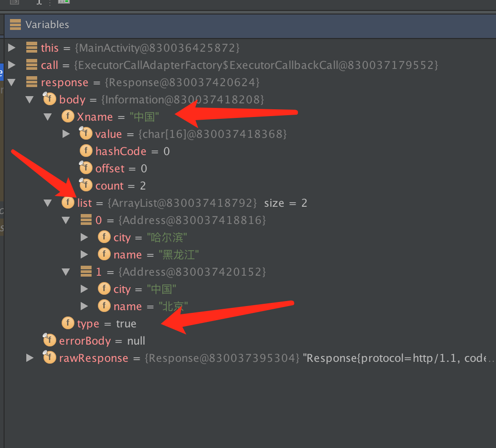The width and height of the screenshot is (496, 448).
Task: Select the {Address@830037420152} value
Action: pos(192,272)
